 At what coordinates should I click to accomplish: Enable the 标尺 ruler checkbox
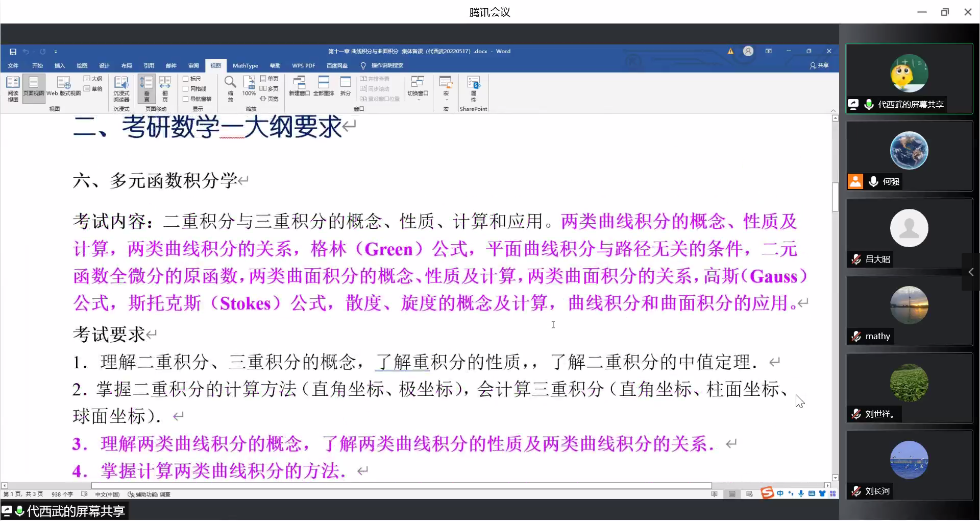(x=186, y=79)
